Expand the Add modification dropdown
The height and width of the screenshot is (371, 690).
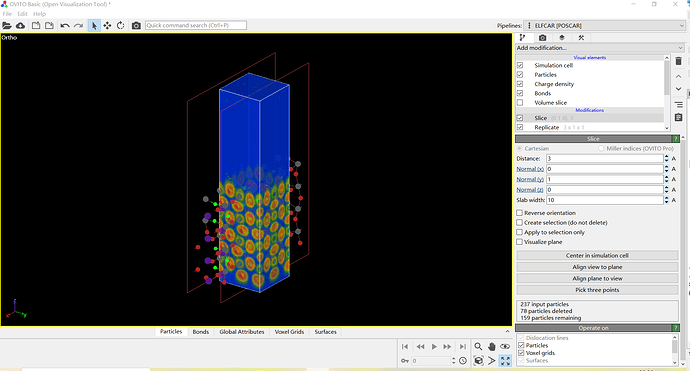point(600,48)
